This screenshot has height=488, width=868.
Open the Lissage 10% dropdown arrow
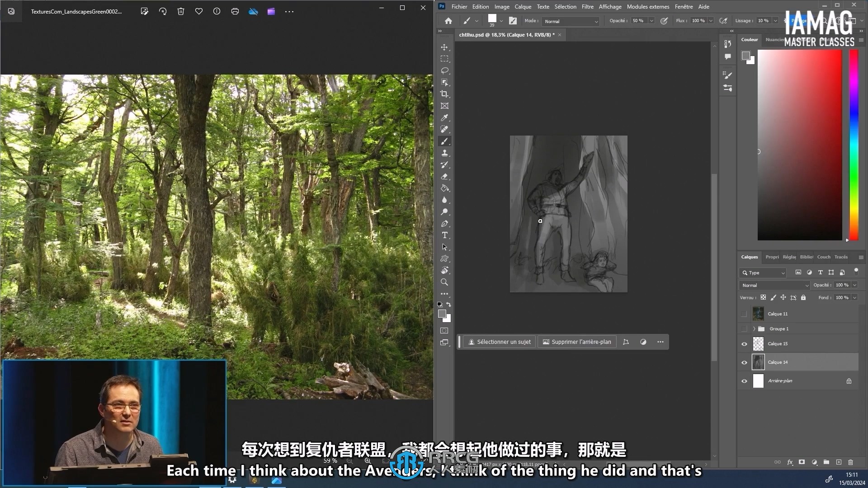(x=775, y=21)
